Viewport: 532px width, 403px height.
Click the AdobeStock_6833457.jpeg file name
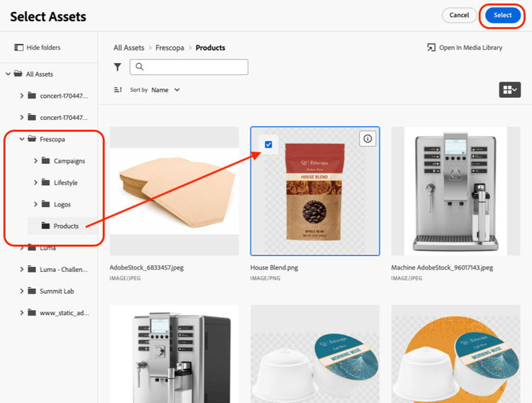click(147, 267)
